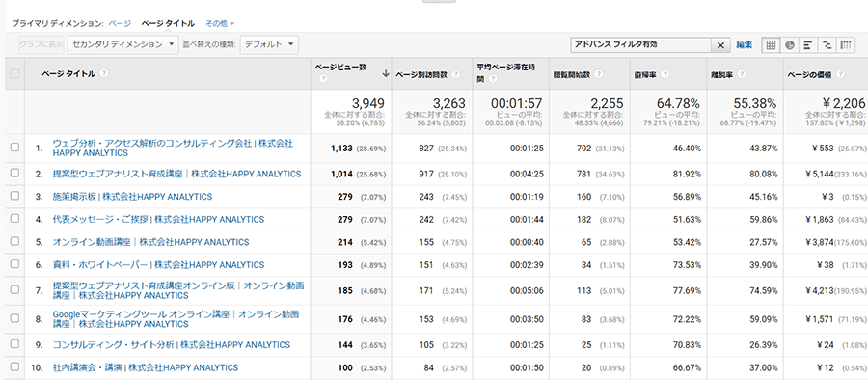Sort by 離脱率 column header
Screen dimensions: 868x380
(722, 75)
